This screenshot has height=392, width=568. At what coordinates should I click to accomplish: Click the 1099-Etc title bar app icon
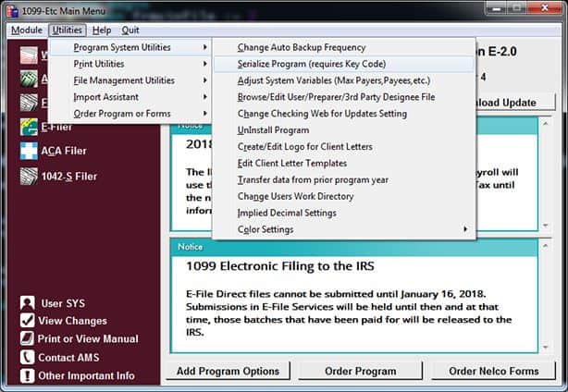tap(13, 11)
